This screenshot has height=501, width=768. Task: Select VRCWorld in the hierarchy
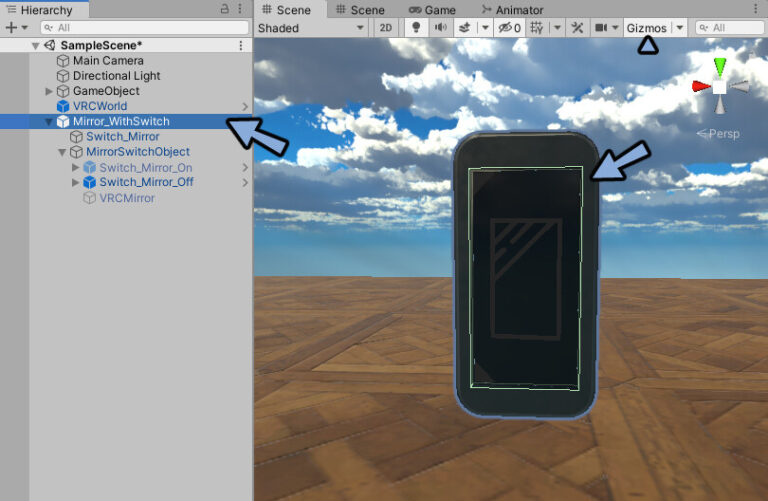pyautogui.click(x=99, y=106)
